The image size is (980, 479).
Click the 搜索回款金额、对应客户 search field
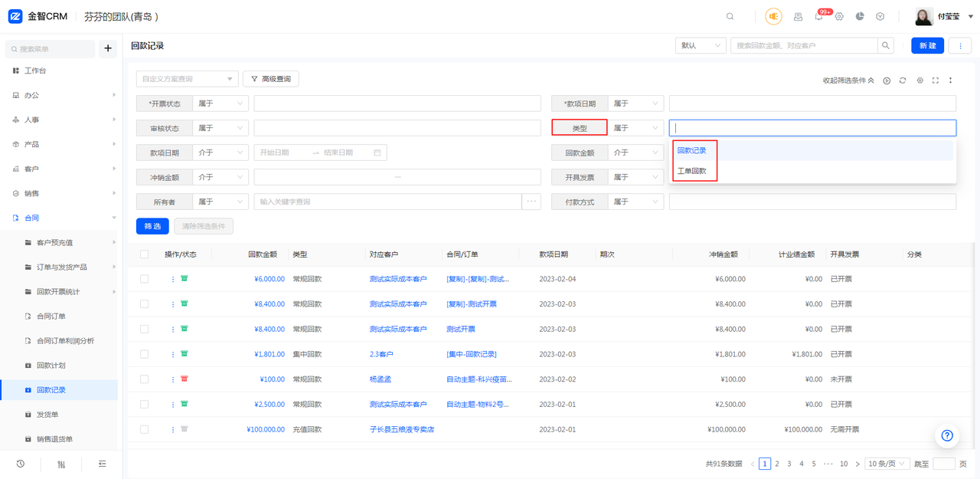click(x=804, y=46)
